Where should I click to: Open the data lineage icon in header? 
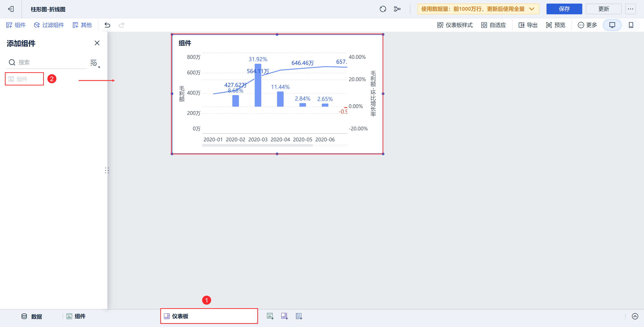[397, 9]
